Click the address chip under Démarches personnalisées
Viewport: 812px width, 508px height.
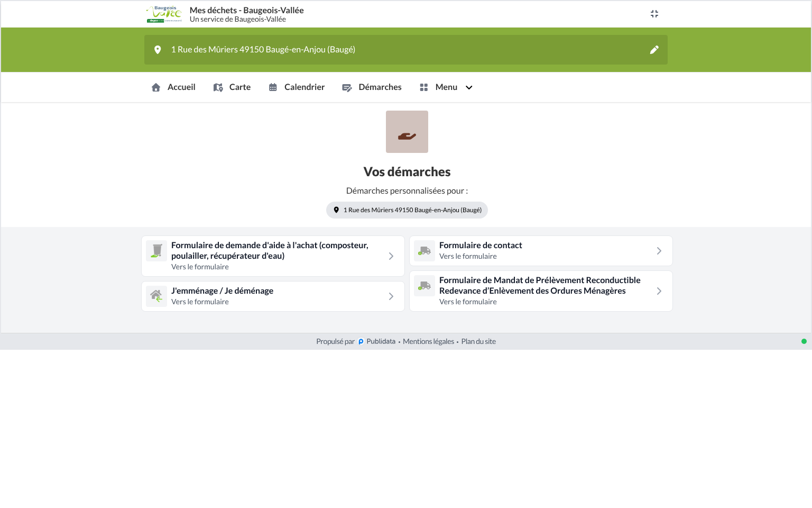click(407, 210)
